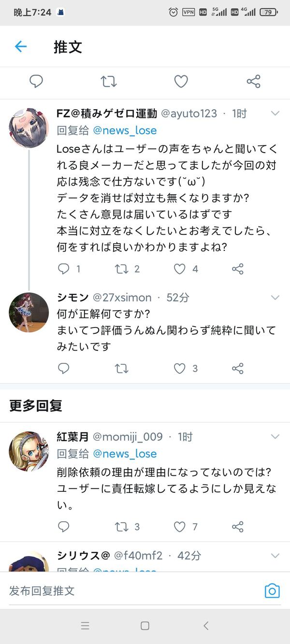Open the @news_lose link in 紅葉月's reply
The image size is (290, 644).
click(125, 454)
